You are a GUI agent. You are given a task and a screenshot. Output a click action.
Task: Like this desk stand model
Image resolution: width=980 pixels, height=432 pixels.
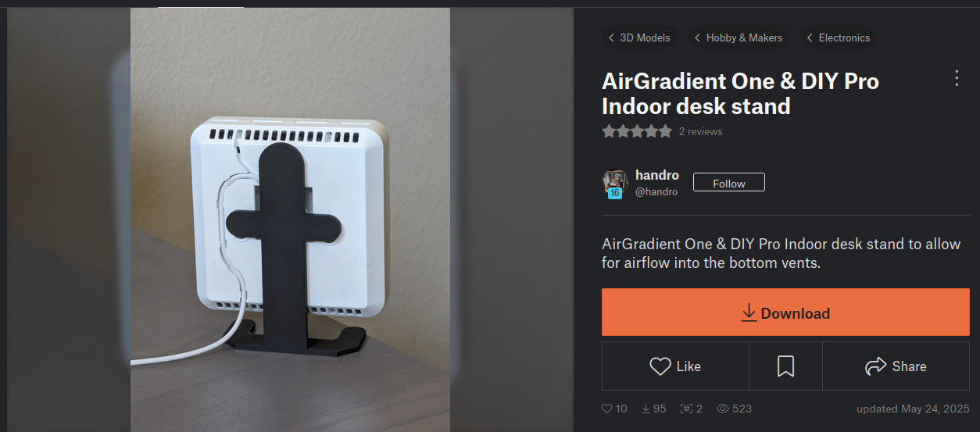pos(675,366)
